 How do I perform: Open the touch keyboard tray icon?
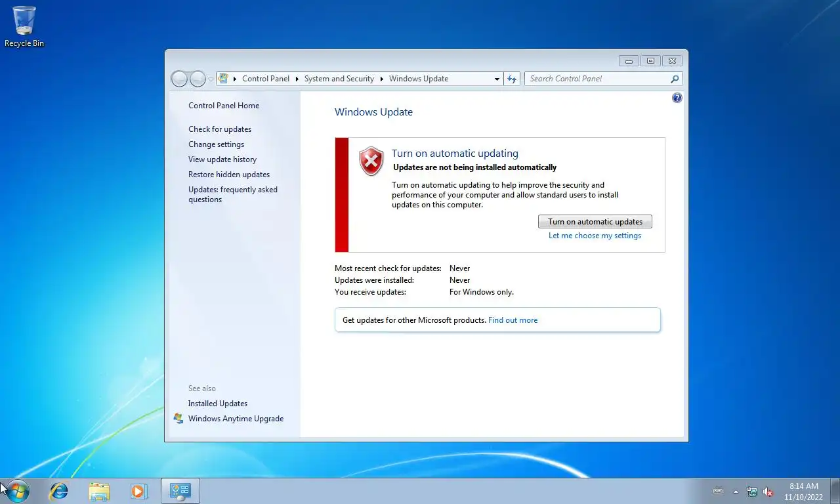718,491
